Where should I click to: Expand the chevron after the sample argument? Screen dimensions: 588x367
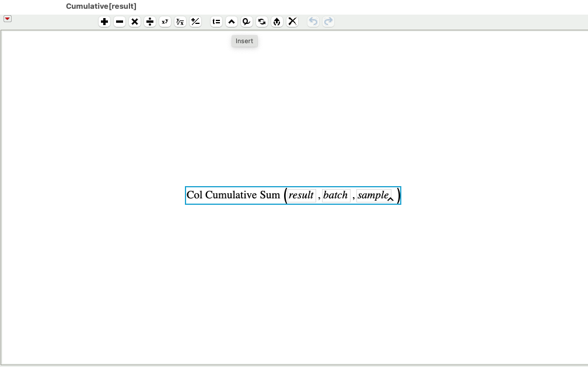[391, 199]
